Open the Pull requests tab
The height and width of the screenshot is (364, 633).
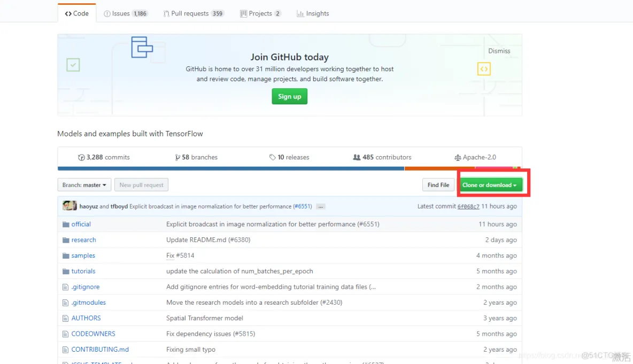tap(194, 13)
